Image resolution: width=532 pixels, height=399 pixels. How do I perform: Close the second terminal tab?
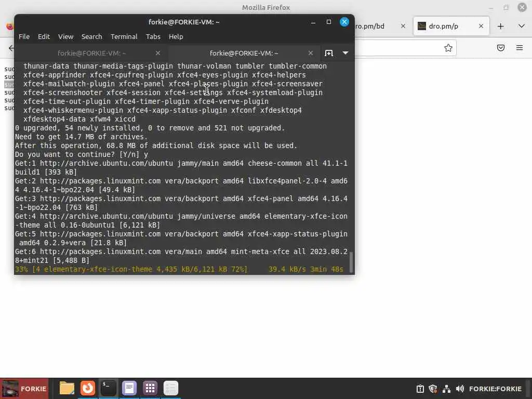[311, 54]
